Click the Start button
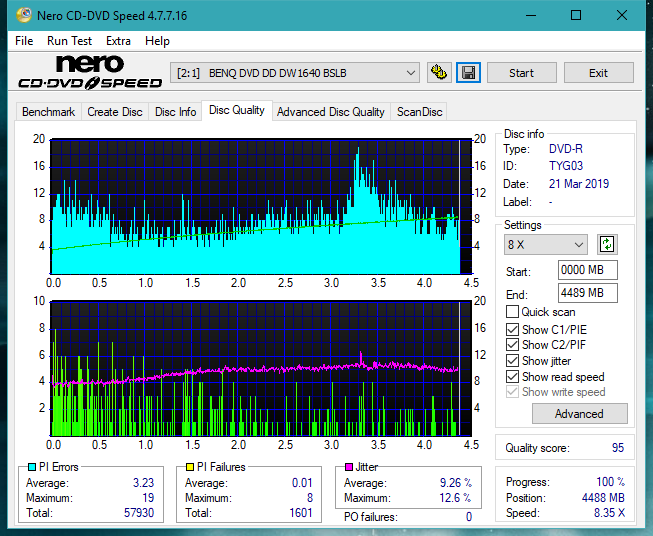The image size is (653, 536). coord(521,73)
